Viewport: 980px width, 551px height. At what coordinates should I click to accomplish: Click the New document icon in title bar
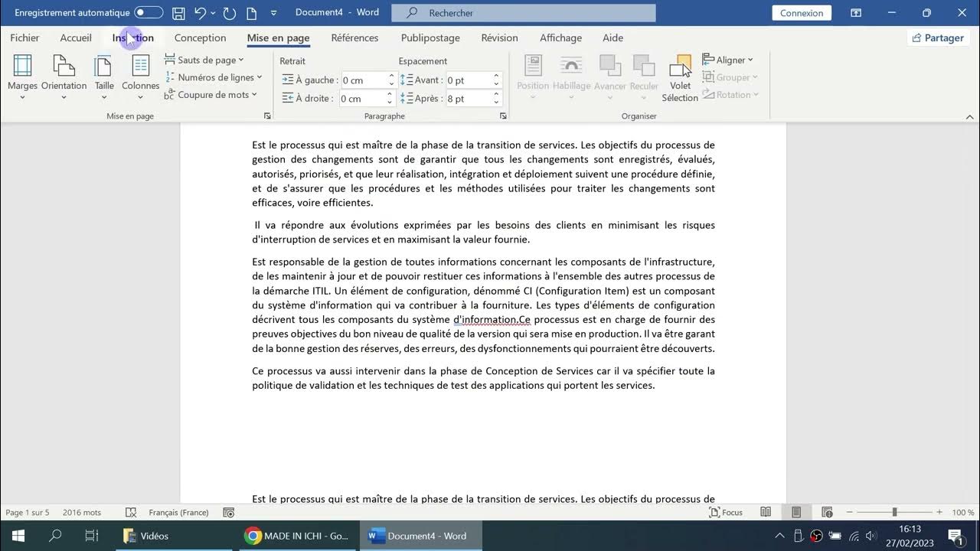point(251,13)
